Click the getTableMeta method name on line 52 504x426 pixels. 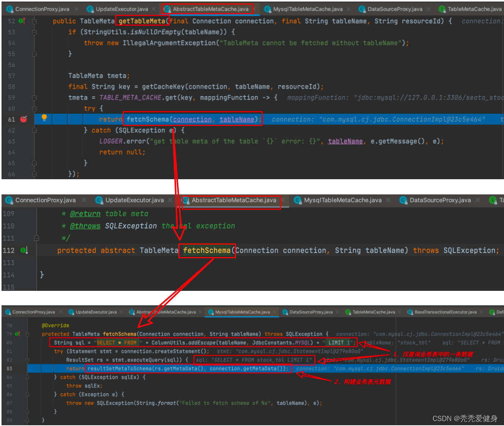142,21
